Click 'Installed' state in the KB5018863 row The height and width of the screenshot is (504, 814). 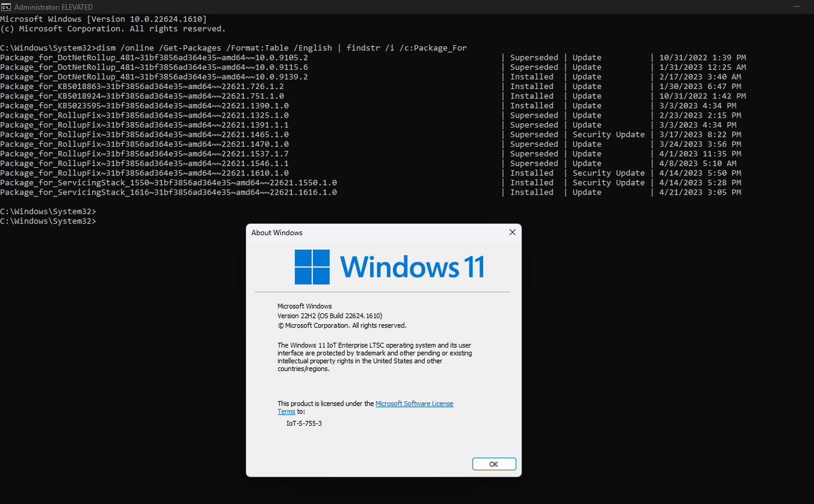532,86
